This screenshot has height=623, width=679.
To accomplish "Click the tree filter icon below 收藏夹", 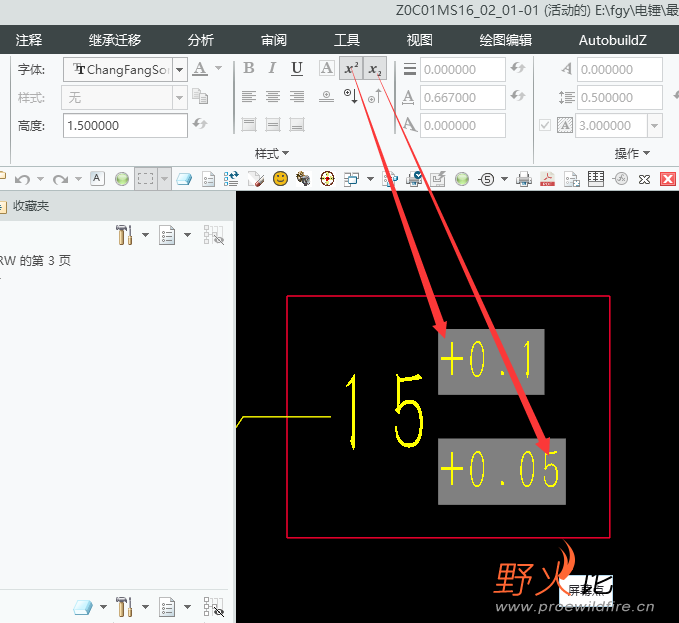I will pos(214,235).
